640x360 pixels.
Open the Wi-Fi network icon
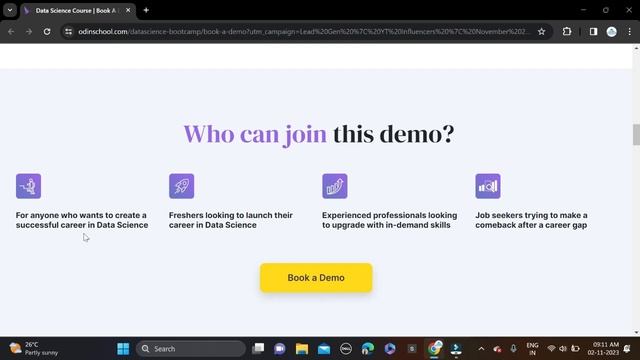[551, 349]
